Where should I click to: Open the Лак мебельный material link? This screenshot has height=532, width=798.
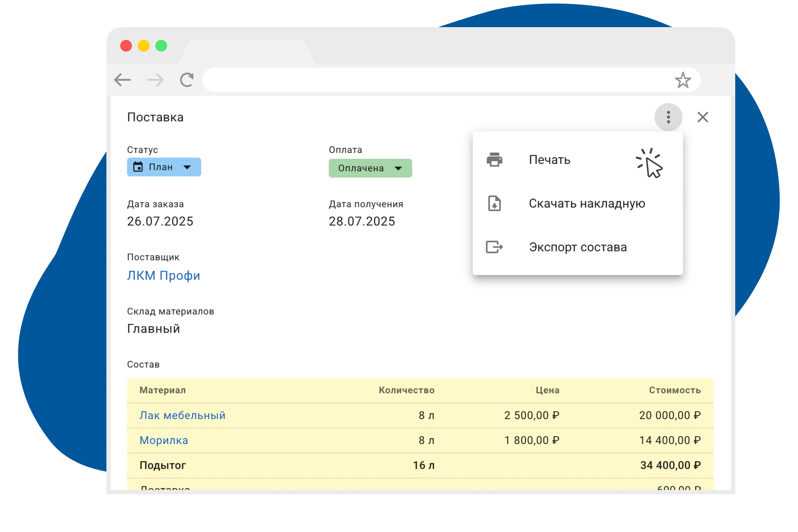click(x=182, y=415)
